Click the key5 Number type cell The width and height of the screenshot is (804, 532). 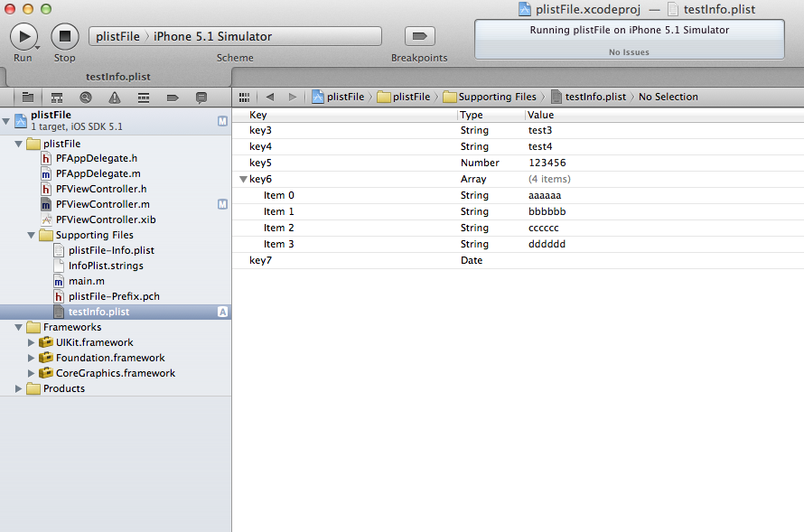click(x=480, y=163)
